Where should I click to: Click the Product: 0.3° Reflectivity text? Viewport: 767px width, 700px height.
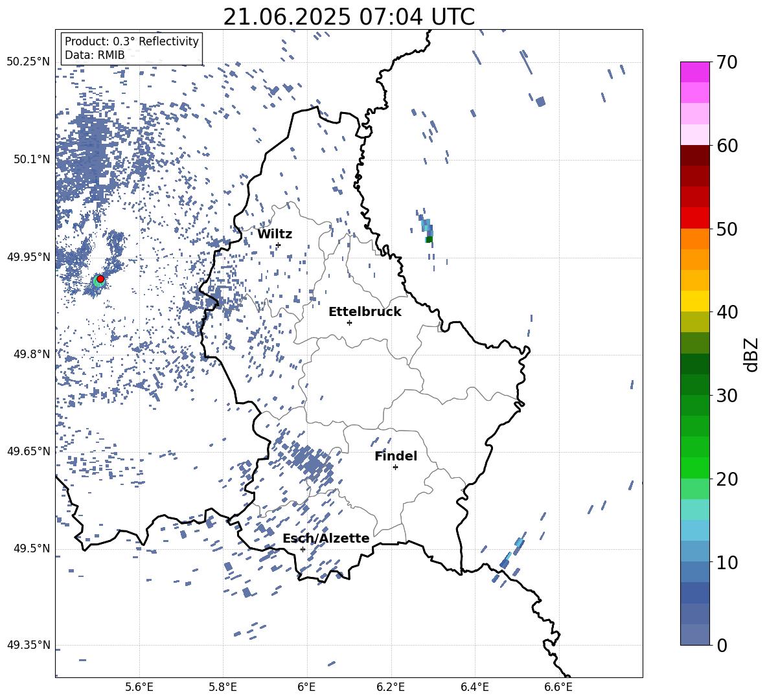coord(132,41)
